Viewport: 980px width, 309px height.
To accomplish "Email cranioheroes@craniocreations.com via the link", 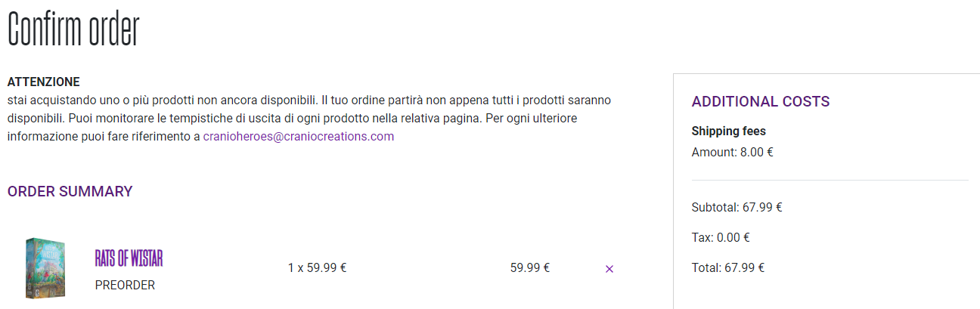I will point(299,137).
